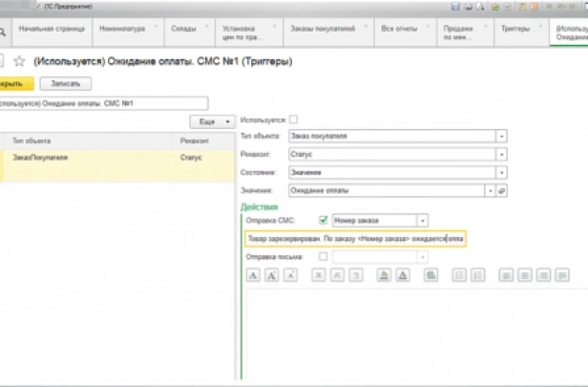Expand the Реквизит dropdown list
588x387 pixels.
502,154
